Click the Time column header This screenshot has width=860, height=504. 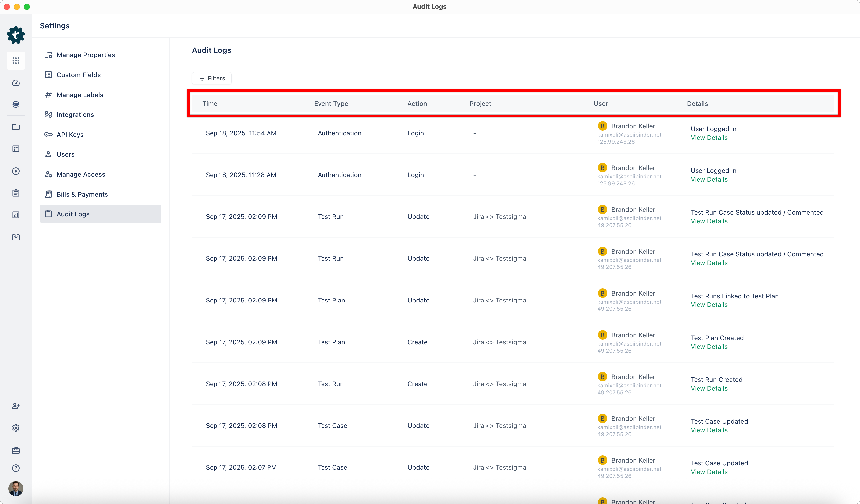210,104
